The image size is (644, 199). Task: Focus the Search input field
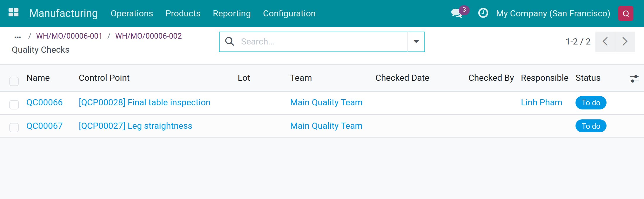pyautogui.click(x=323, y=42)
